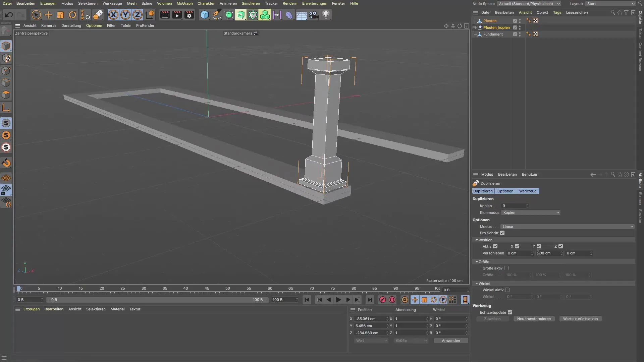This screenshot has width=644, height=362.
Task: Toggle Position X checkbox
Action: click(517, 246)
